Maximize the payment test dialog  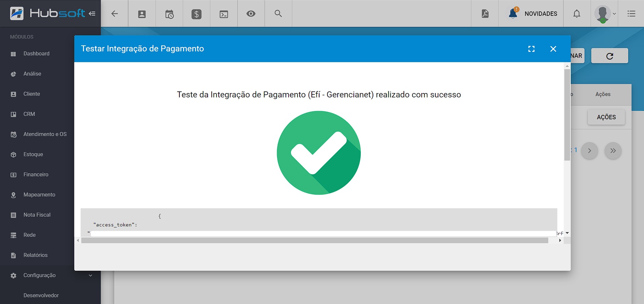tap(531, 49)
